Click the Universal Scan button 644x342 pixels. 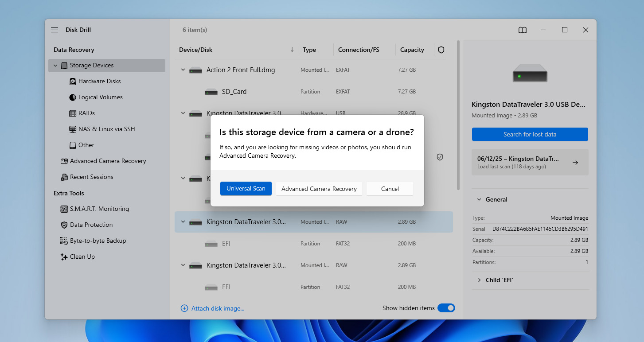click(x=246, y=189)
